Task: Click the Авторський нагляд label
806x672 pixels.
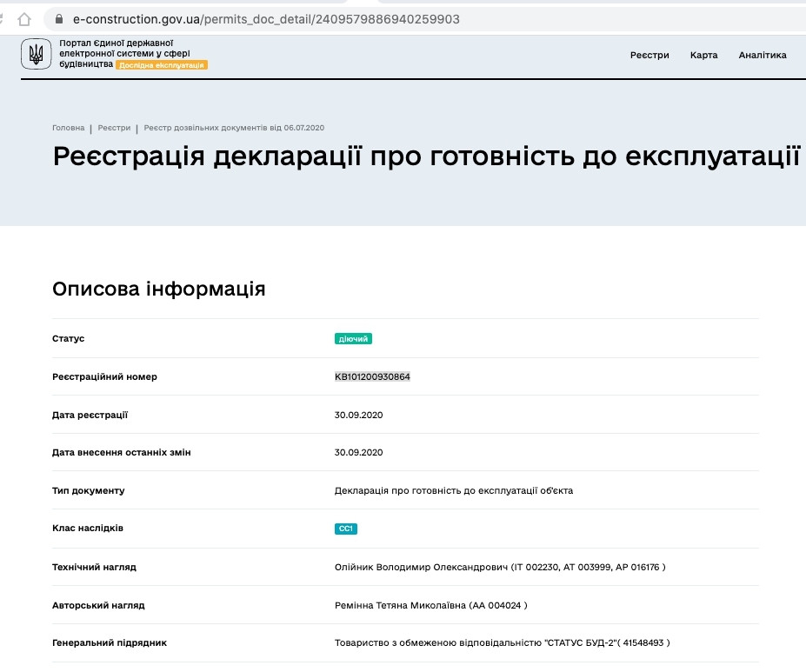Action: (98, 605)
